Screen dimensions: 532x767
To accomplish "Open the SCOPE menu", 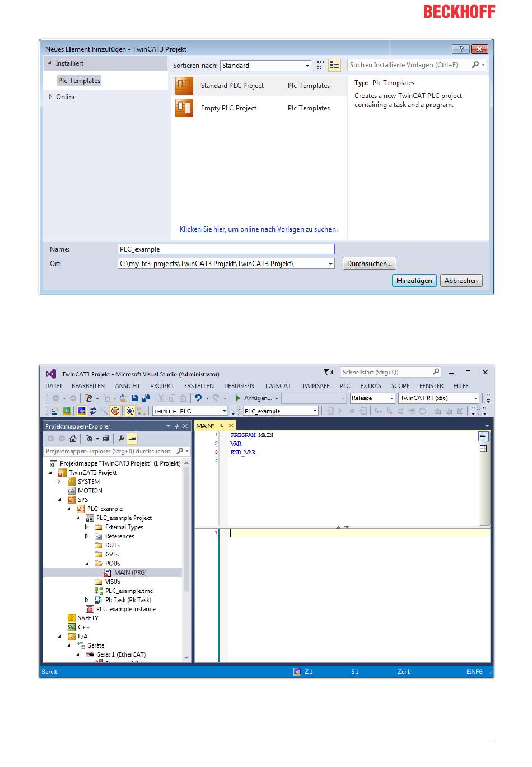I will (400, 386).
